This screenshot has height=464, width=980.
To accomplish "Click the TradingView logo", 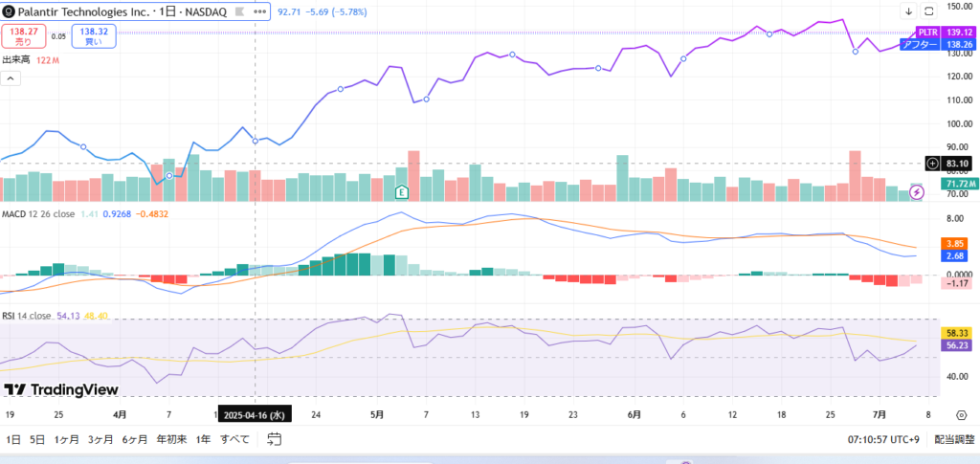I will 61,389.
